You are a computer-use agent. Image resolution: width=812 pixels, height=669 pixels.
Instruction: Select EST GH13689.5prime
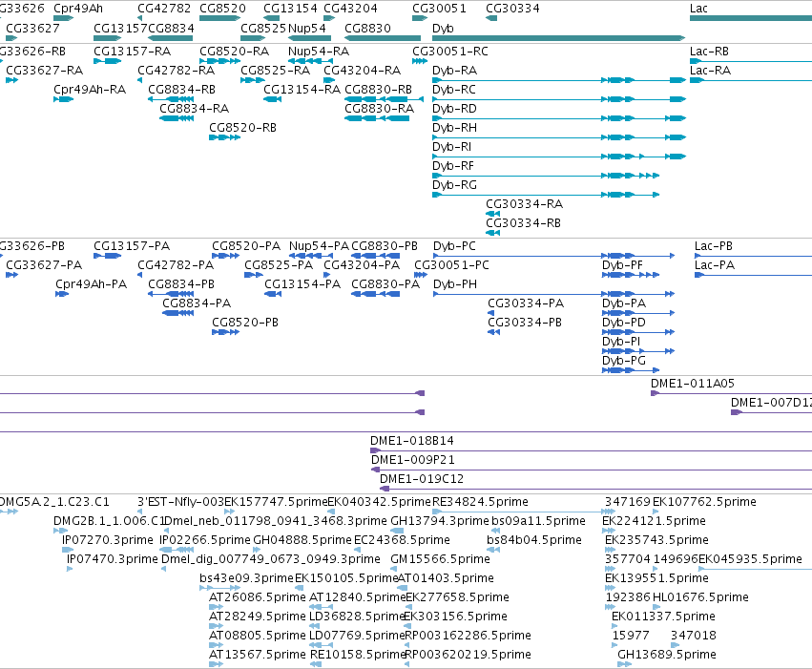[666, 655]
